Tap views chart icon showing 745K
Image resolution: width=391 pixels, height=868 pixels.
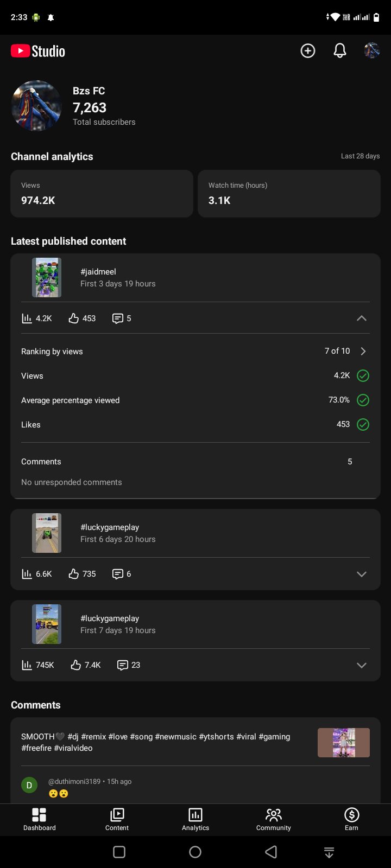[27, 665]
